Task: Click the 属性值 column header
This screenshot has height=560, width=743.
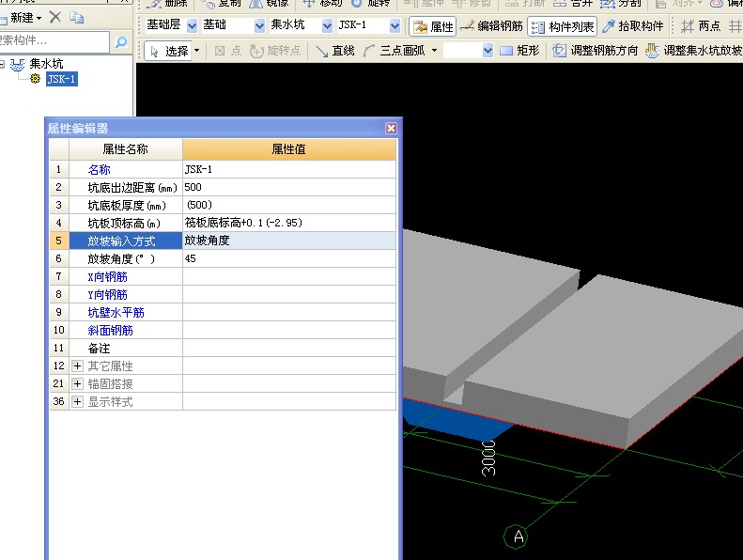Action: click(x=289, y=149)
